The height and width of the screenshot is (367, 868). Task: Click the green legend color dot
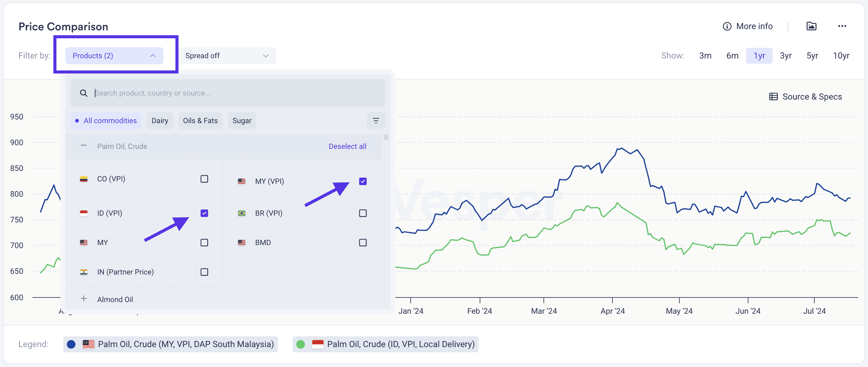[x=300, y=344]
